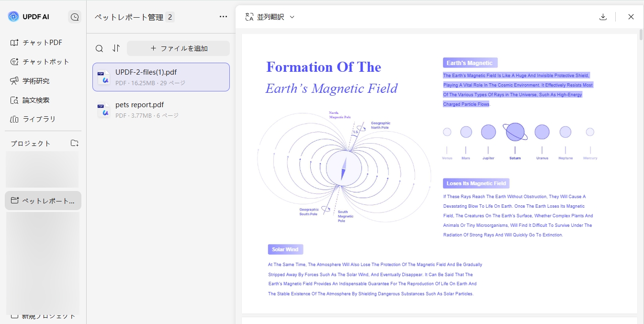
Task: Search files with the magnifier icon
Action: [99, 48]
